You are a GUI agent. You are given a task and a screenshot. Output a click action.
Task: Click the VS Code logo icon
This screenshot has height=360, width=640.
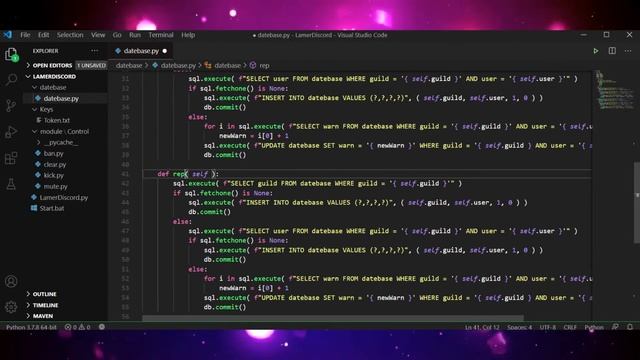[8, 35]
